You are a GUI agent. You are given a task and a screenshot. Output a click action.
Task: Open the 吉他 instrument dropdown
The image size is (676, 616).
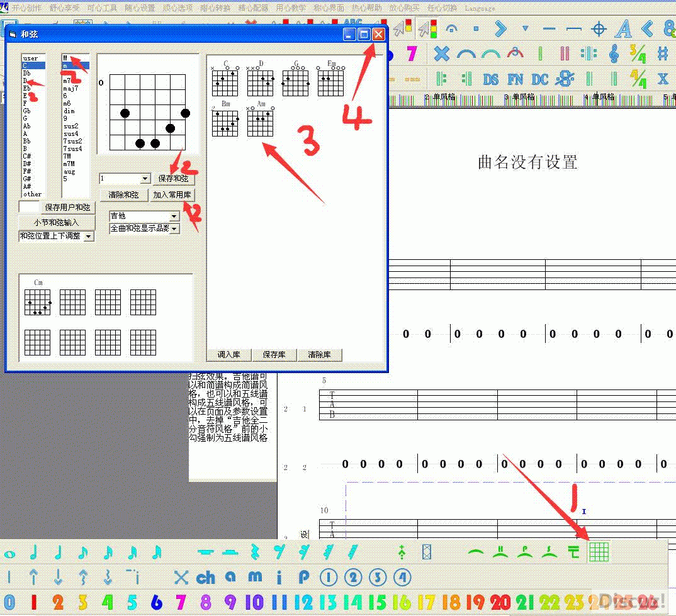tap(174, 216)
